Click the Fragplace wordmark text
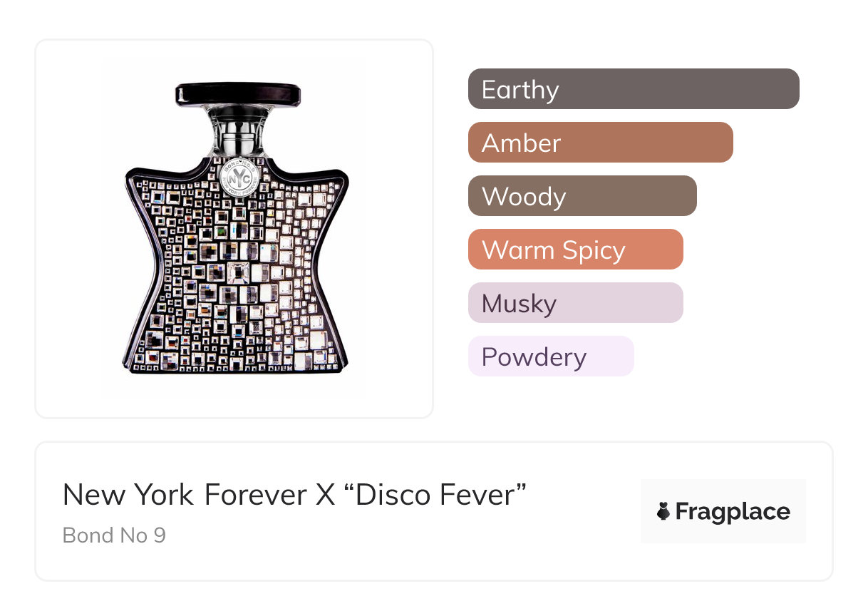 click(733, 512)
